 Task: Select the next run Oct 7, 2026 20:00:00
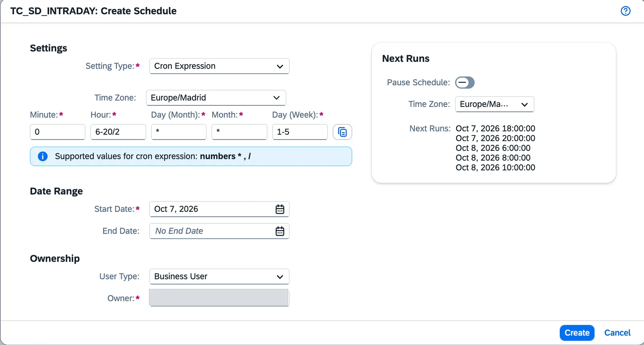point(495,138)
